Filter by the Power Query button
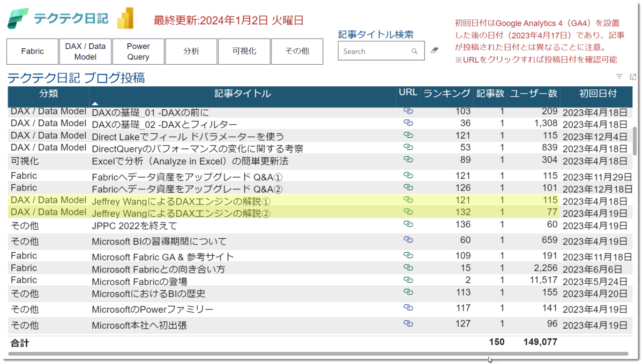Viewport: 643px width, 364px height. point(138,51)
